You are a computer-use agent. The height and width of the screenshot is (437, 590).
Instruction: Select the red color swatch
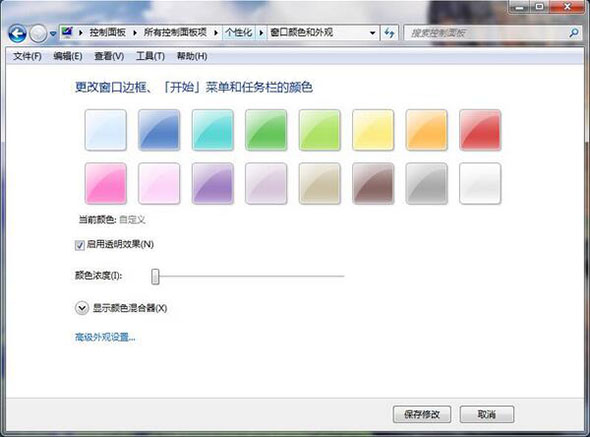coord(480,130)
